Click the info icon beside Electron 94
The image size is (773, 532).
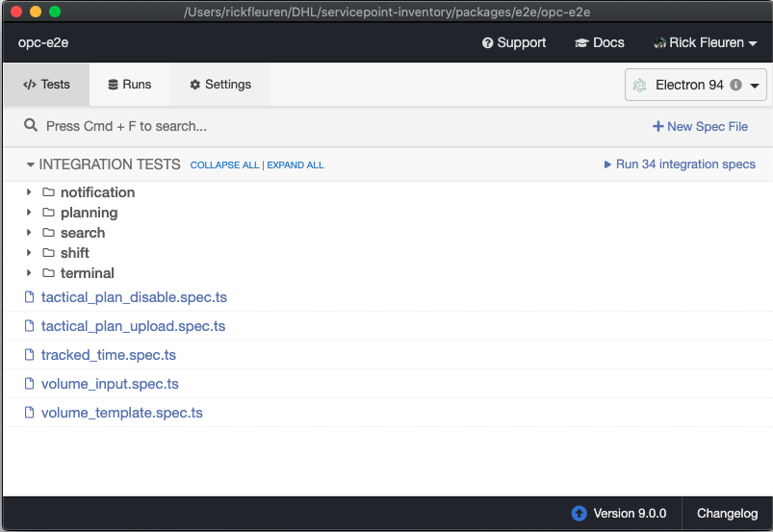click(736, 85)
